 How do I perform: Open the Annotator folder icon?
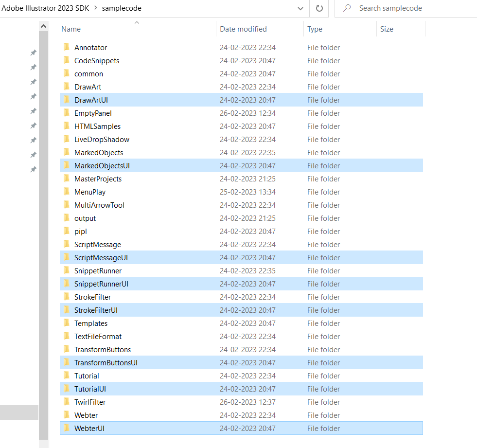click(x=68, y=47)
